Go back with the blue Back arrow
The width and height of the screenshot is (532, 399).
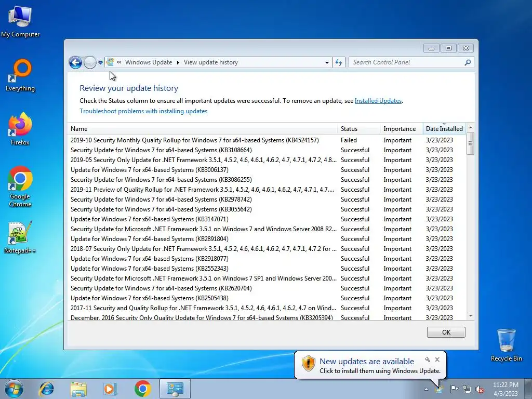[75, 62]
